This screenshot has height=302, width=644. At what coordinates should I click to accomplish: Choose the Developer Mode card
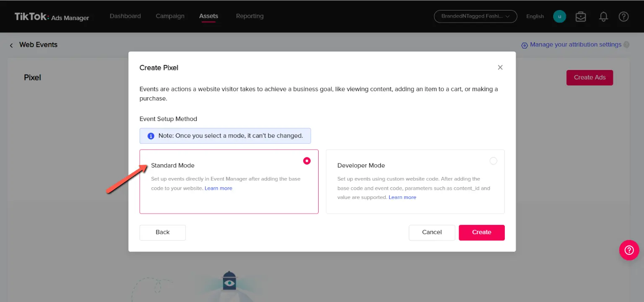click(x=415, y=182)
